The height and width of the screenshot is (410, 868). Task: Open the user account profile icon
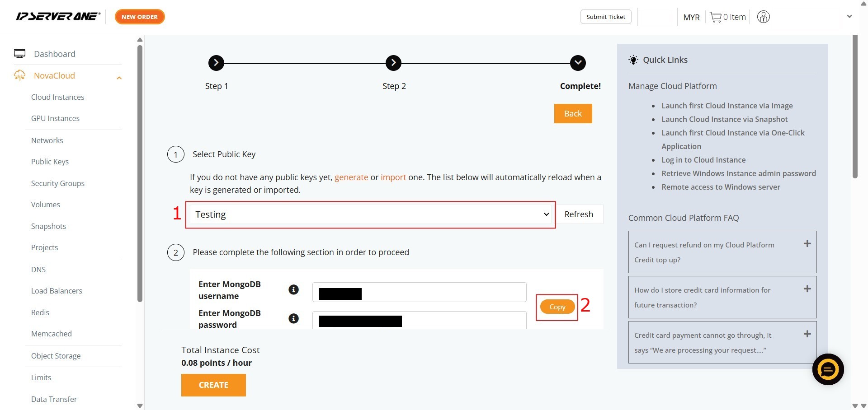(x=763, y=17)
